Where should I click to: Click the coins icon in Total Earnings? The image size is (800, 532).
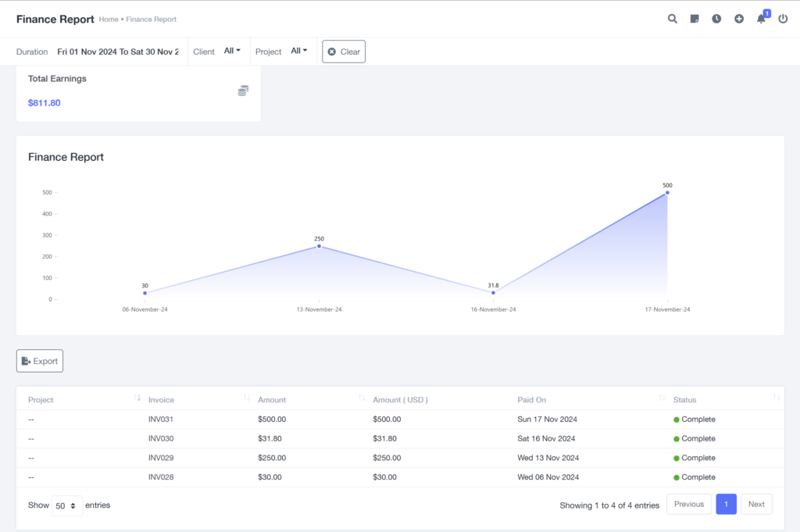tap(243, 91)
